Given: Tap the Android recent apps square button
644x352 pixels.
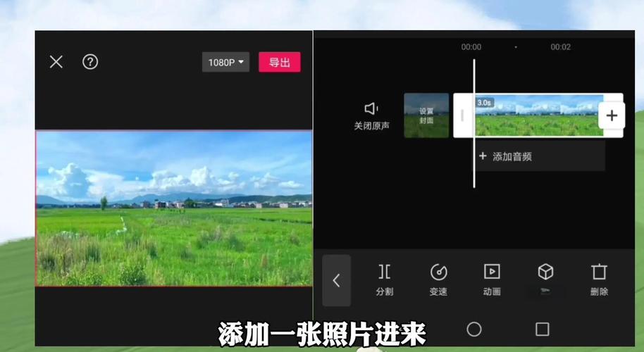Looking at the screenshot, I should pos(542,329).
